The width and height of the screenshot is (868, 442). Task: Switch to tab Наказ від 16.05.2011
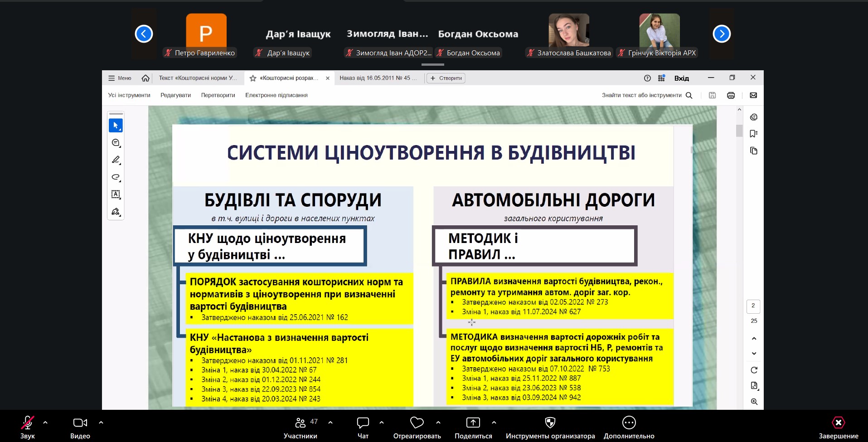(x=378, y=78)
